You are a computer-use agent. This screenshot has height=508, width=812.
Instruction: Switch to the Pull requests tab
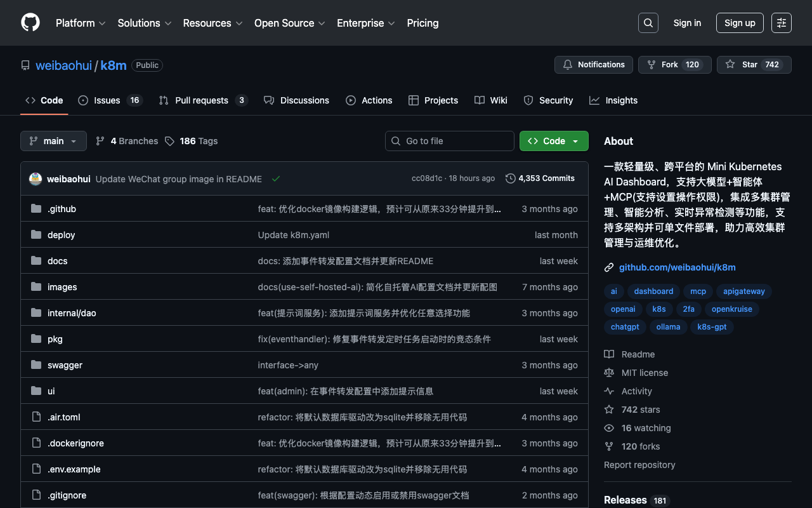pyautogui.click(x=202, y=100)
